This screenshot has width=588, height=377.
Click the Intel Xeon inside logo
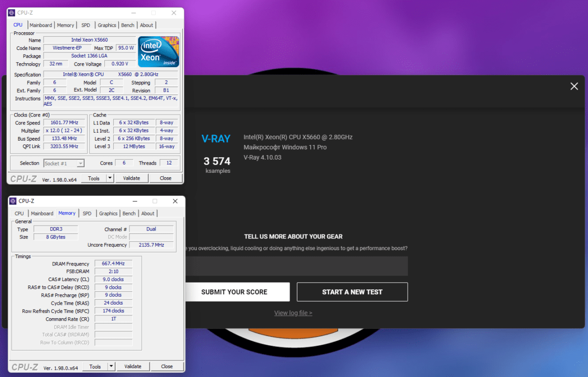coord(158,51)
